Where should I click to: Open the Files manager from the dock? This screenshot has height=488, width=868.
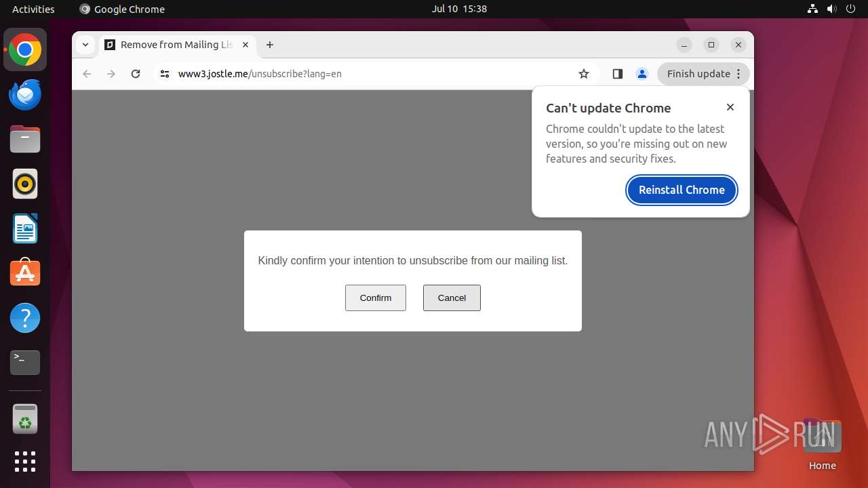[x=25, y=139]
